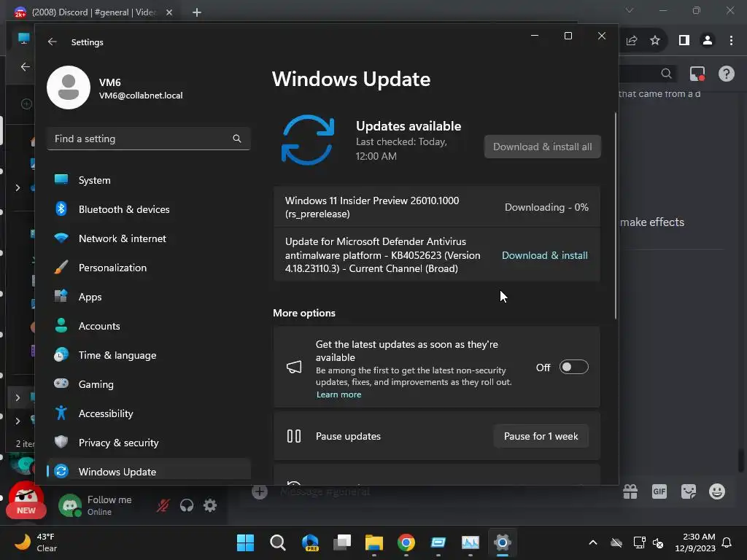Screen dimensions: 747x560
Task: Open notification bell in taskbar
Action: pyautogui.click(x=727, y=542)
